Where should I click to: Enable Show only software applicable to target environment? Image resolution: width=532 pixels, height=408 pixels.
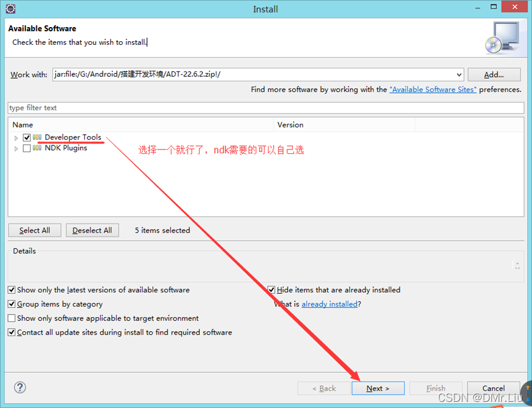click(12, 318)
